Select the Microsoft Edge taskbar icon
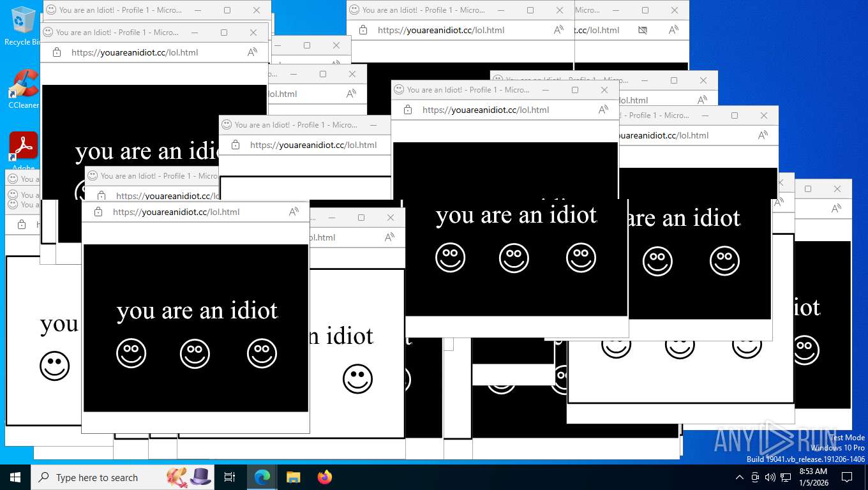Viewport: 868px width, 490px height. [x=262, y=477]
